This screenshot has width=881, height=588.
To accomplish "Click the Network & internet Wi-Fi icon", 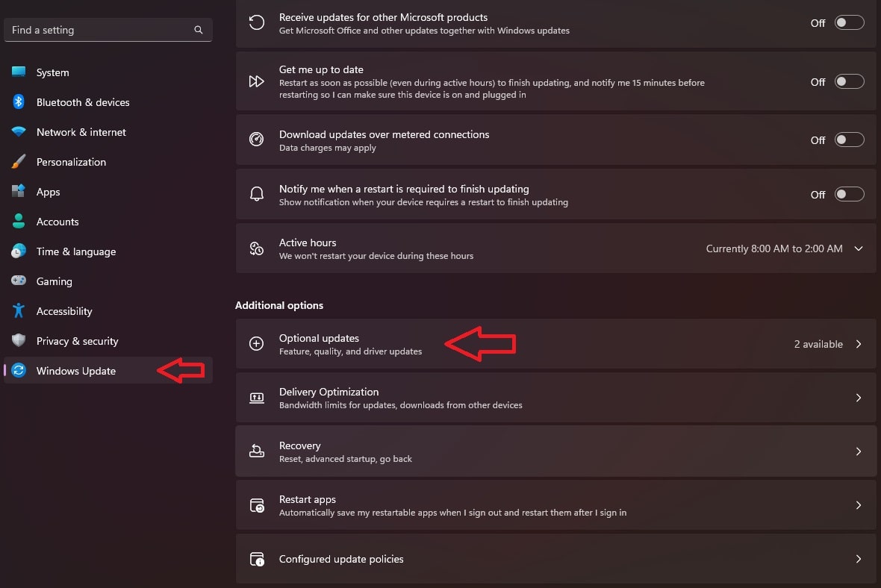I will pos(19,131).
